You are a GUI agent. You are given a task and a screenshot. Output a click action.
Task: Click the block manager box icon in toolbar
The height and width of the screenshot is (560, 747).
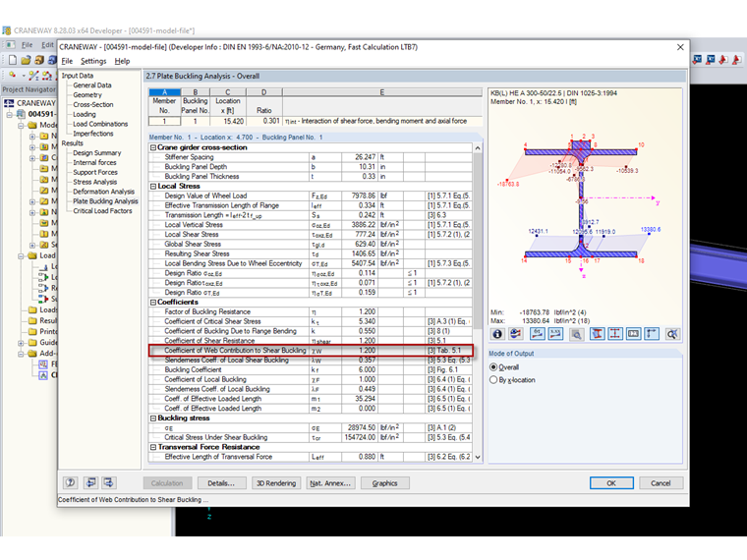[39, 60]
